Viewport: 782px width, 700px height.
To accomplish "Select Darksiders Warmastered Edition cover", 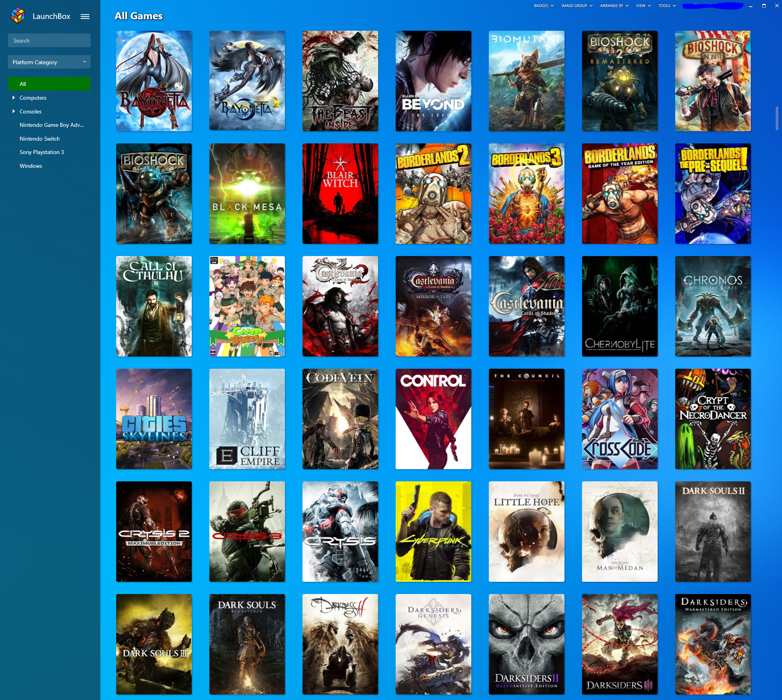I will (713, 644).
